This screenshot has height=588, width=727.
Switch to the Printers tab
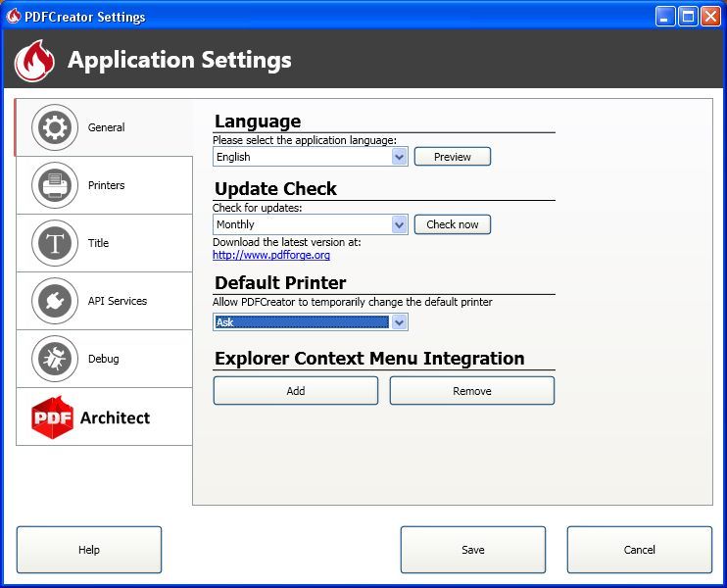point(104,185)
